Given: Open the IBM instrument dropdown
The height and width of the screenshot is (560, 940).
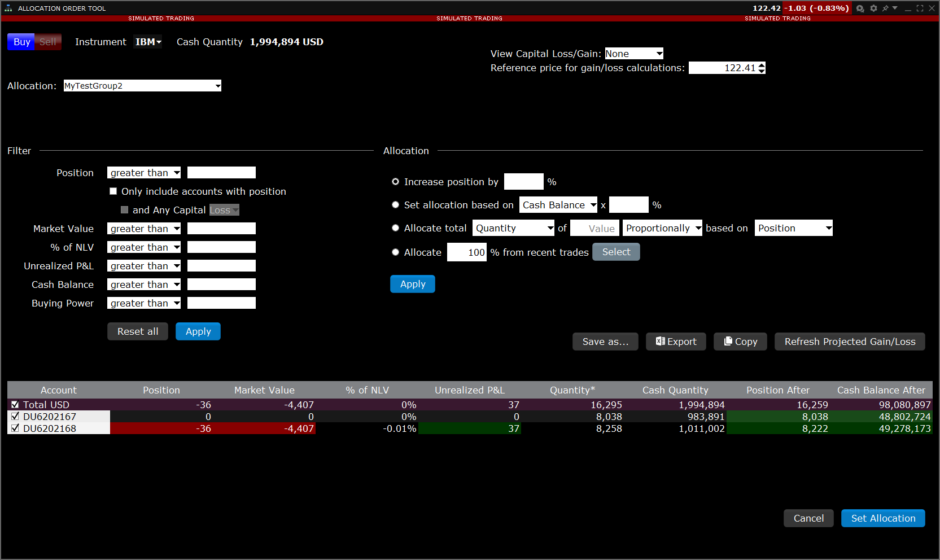Looking at the screenshot, I should tap(148, 42).
